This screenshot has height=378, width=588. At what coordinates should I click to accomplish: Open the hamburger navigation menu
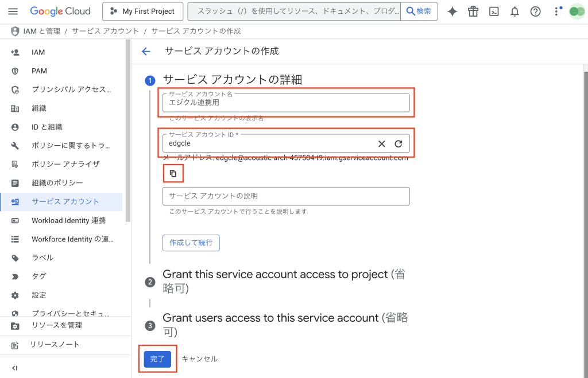click(x=13, y=11)
